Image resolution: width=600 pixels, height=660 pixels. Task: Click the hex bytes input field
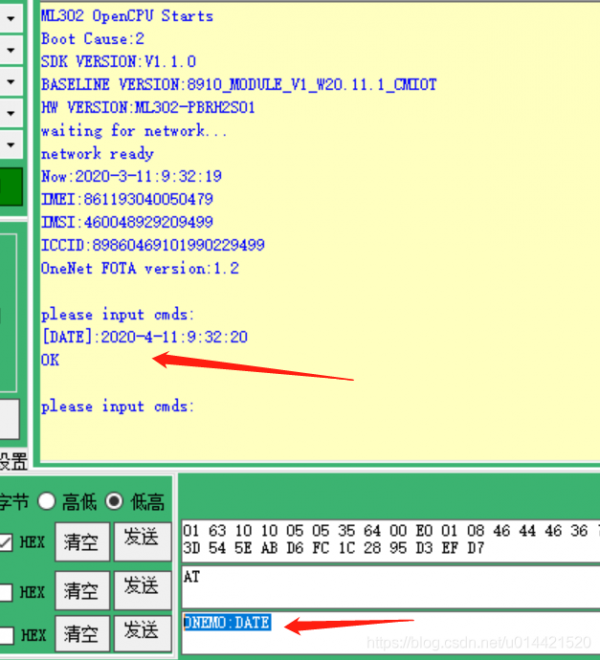[390, 539]
